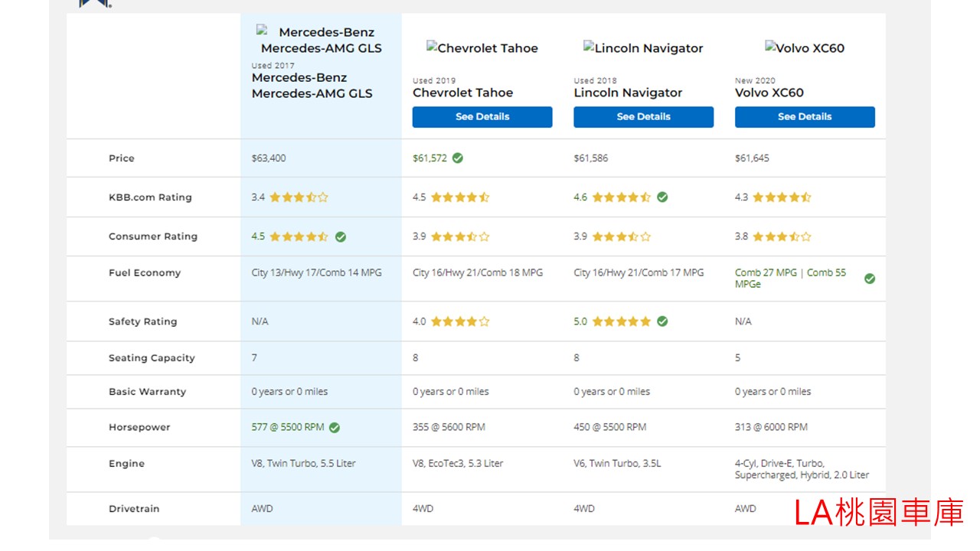Click See Details for Lincoln Navigator
Screen dimensions: 980x551
point(644,117)
